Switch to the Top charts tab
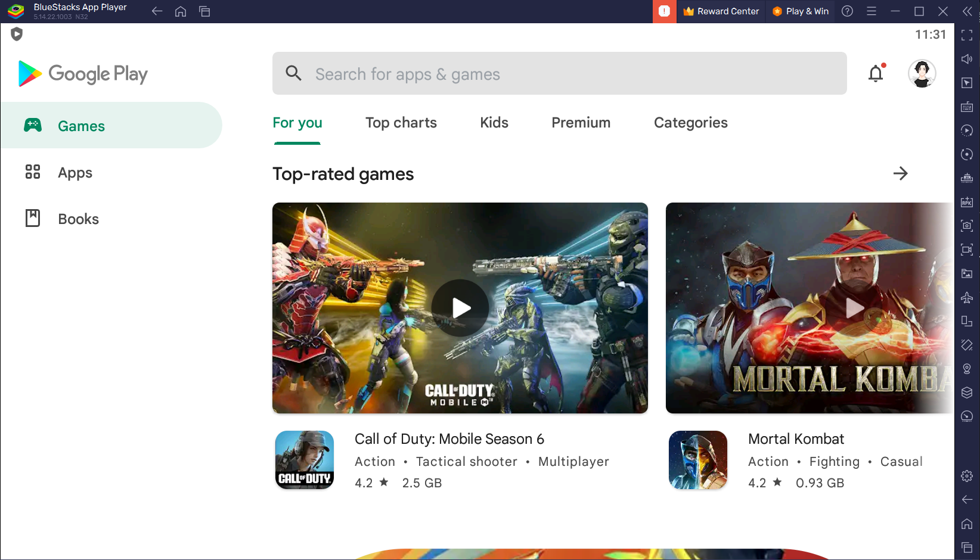The width and height of the screenshot is (980, 560). click(x=401, y=123)
